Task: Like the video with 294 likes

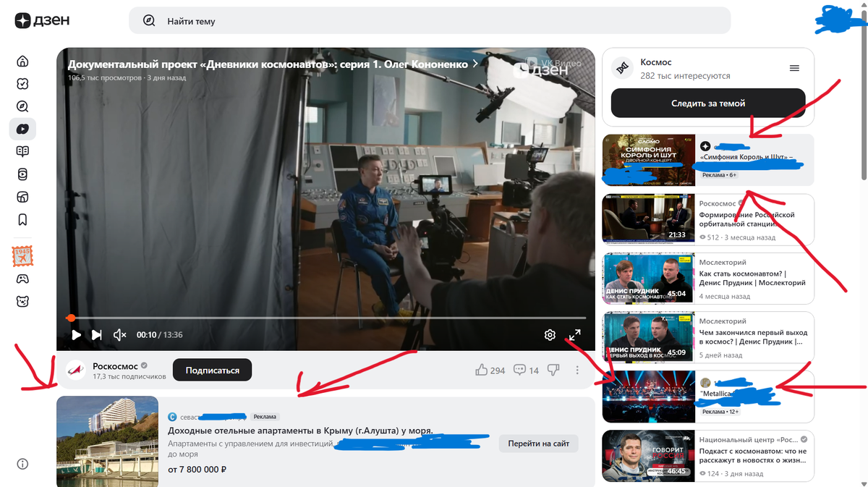Action: pyautogui.click(x=490, y=370)
